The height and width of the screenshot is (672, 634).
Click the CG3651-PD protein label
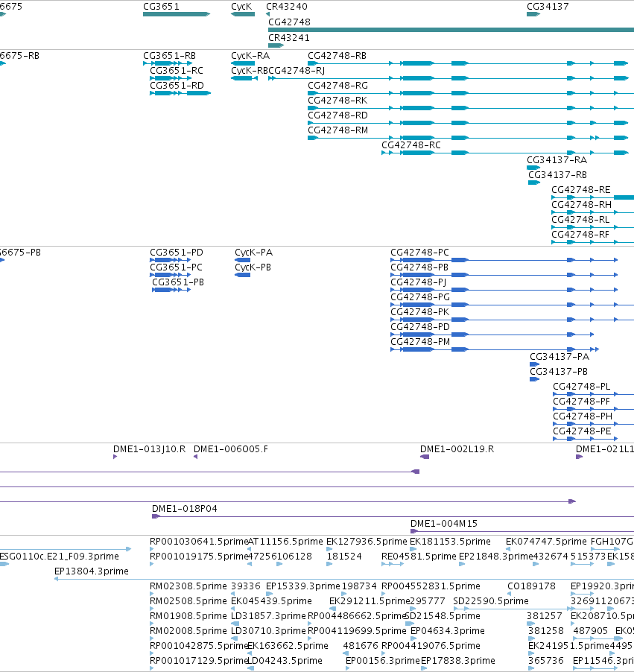point(177,253)
